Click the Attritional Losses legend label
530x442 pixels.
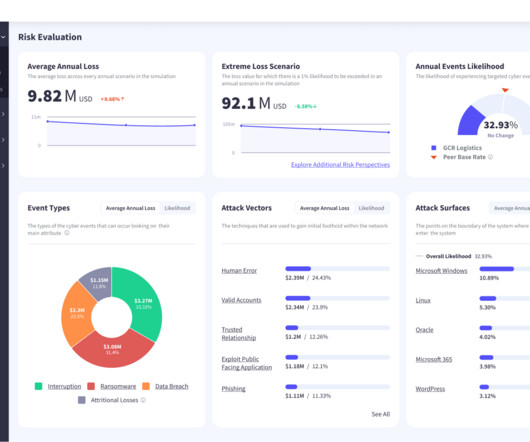114,400
